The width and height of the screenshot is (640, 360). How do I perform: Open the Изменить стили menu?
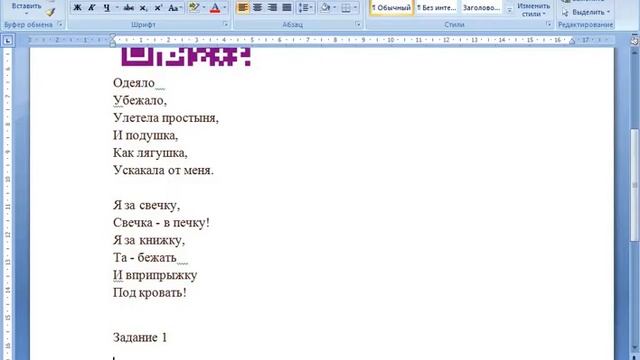[533, 10]
